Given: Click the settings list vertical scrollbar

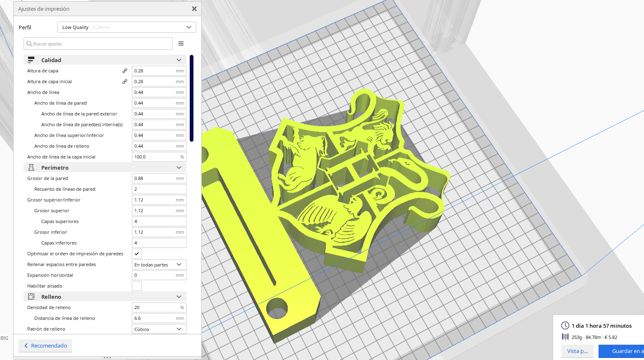Looking at the screenshot, I should click(x=191, y=98).
